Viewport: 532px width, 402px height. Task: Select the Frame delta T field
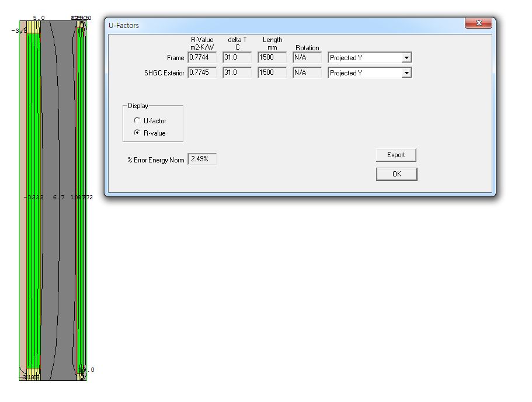coord(237,57)
